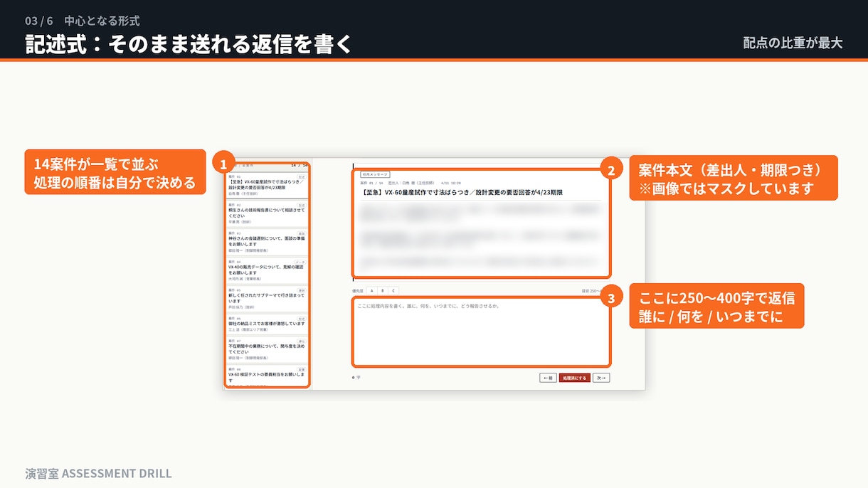This screenshot has height=488, width=868.
Task: Open case 03 神谷さんの会議遅刻 item
Action: coord(267,242)
